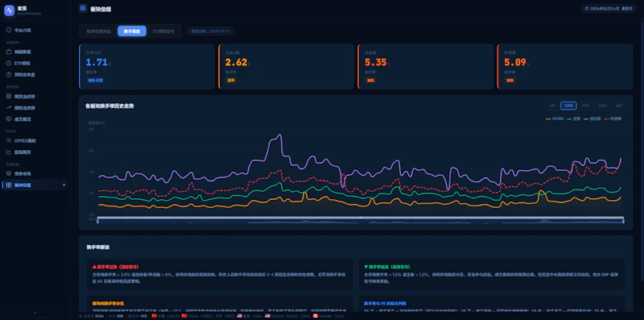Click the 债券市场 layers icon
Viewport: 644px width, 320px height.
pyautogui.click(x=9, y=173)
